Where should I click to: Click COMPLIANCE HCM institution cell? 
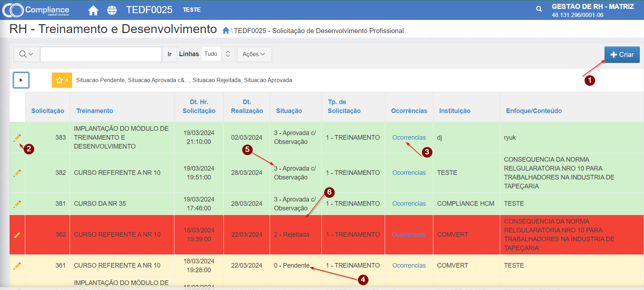pos(466,204)
